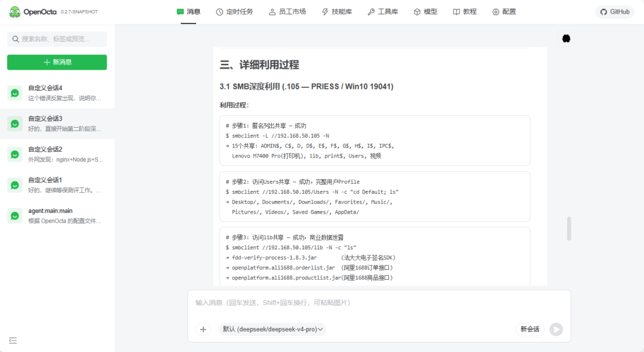Click the heading 3.1 SMB深度利用
644x352 pixels.
coord(306,87)
